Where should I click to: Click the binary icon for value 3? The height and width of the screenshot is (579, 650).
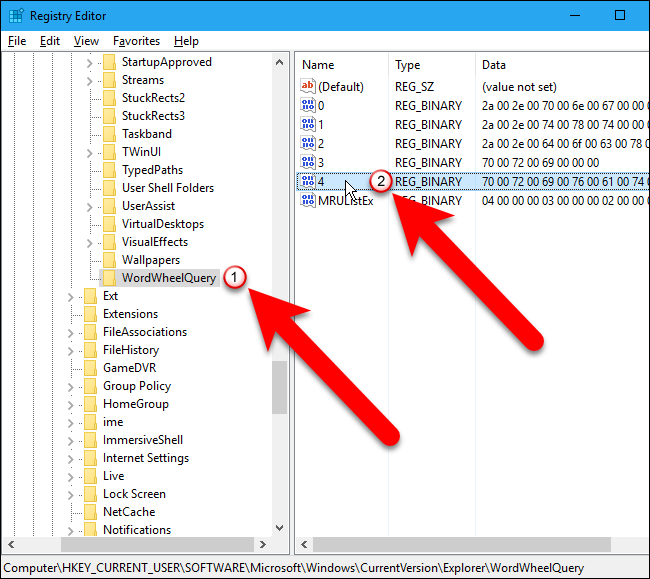[308, 162]
